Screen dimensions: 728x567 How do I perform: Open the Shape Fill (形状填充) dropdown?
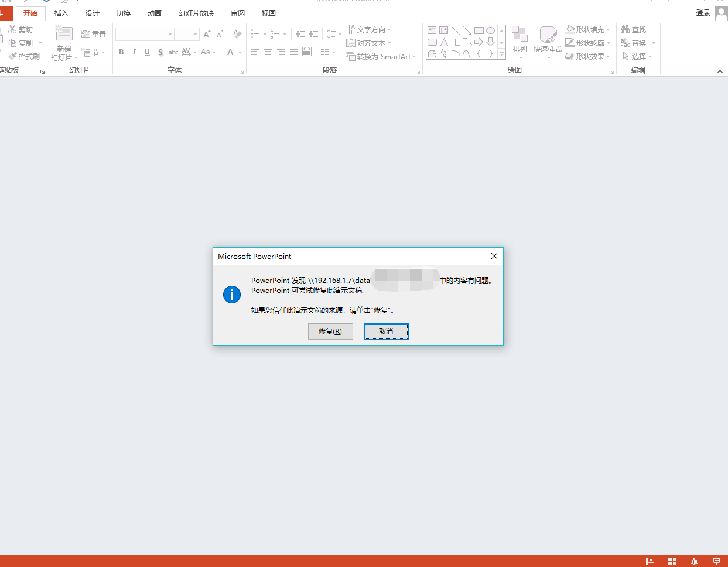609,29
